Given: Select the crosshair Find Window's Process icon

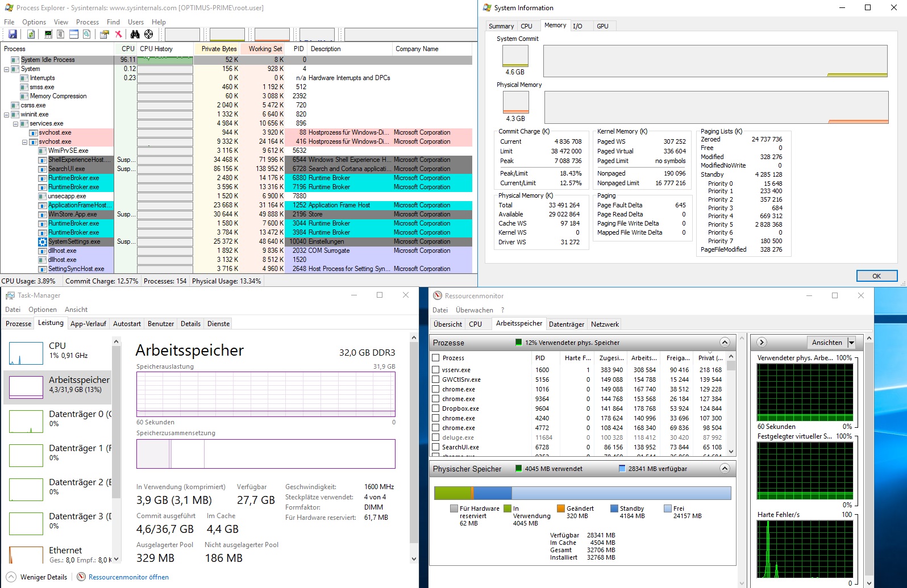Looking at the screenshot, I should point(148,35).
